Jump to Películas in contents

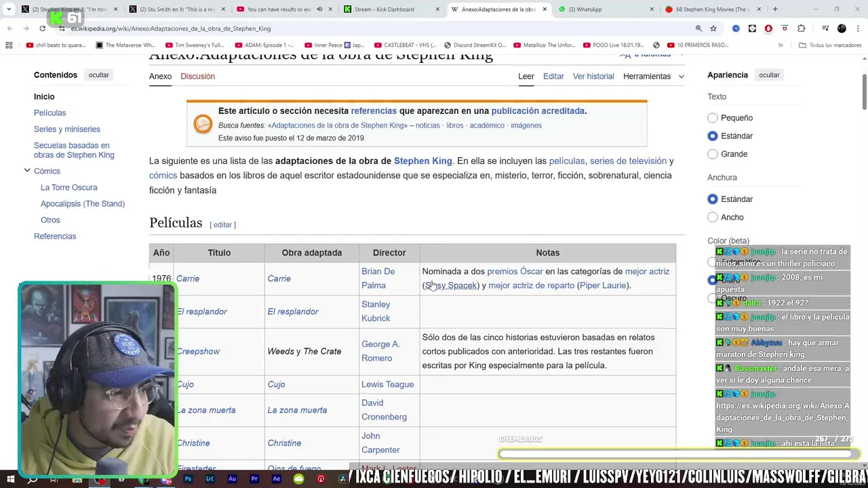(50, 113)
